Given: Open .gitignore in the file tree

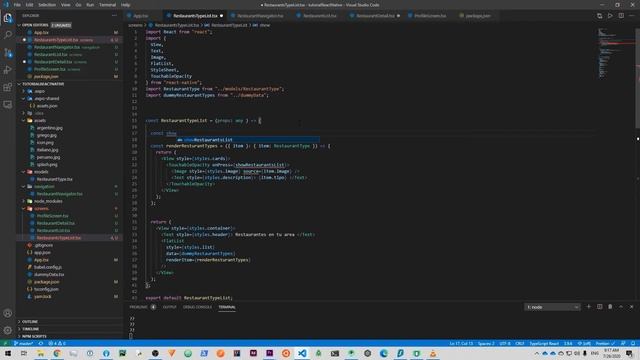Looking at the screenshot, I should [x=43, y=245].
